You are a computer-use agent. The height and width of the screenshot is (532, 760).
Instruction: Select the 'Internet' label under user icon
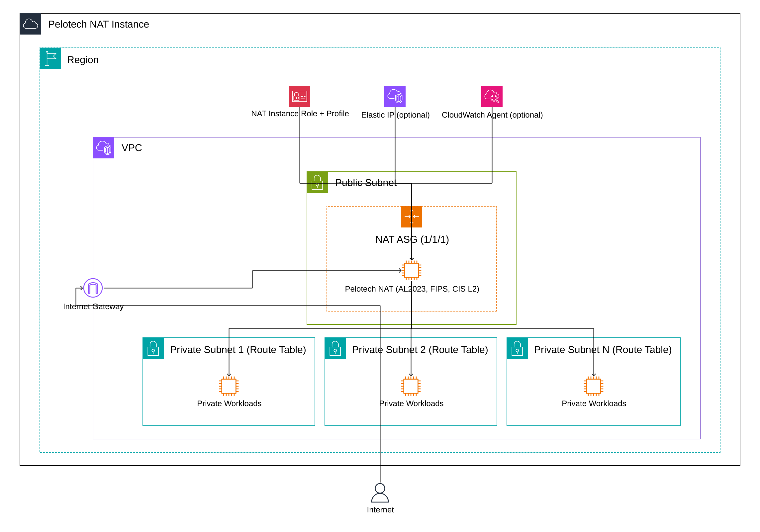pos(380,510)
